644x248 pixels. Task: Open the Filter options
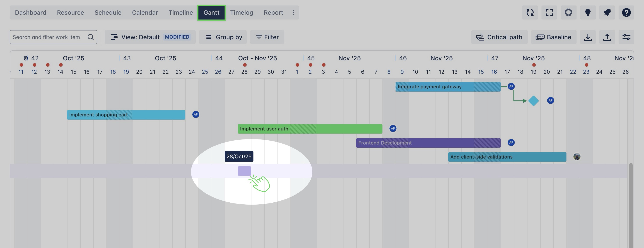point(267,37)
